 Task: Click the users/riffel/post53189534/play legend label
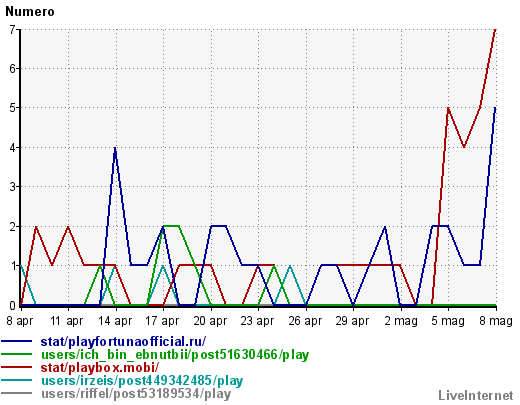coord(136,394)
